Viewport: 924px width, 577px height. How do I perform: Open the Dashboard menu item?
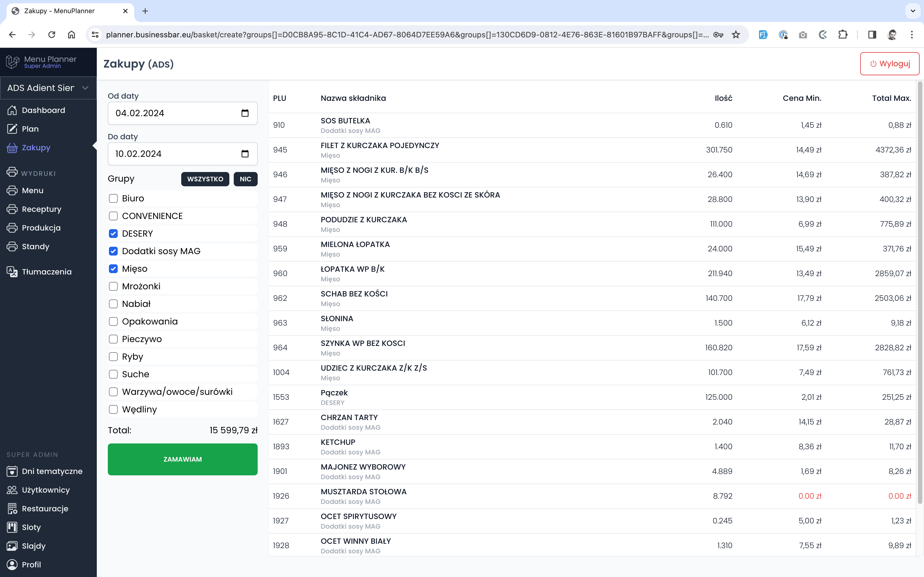pyautogui.click(x=43, y=110)
